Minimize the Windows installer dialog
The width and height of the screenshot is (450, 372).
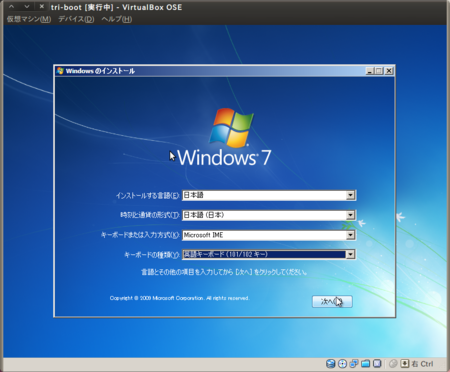pos(370,71)
